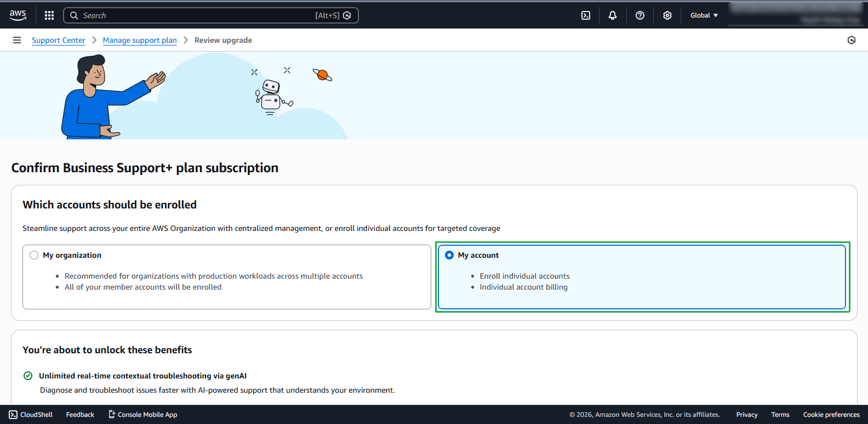Click the Enroll individual accounts bullet text

pos(524,276)
